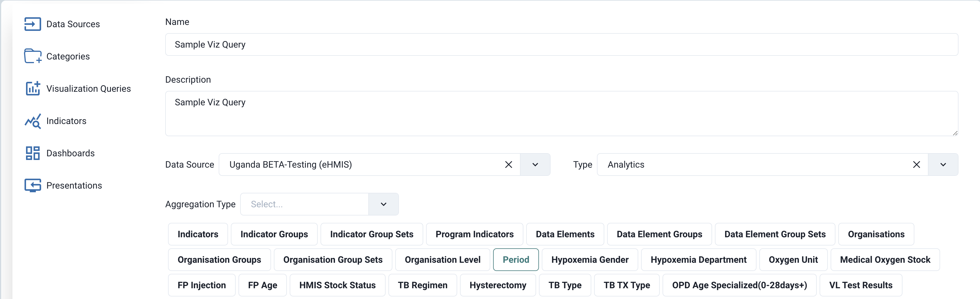980x299 pixels.
Task: Select the Indicator Group Sets button
Action: coord(372,234)
